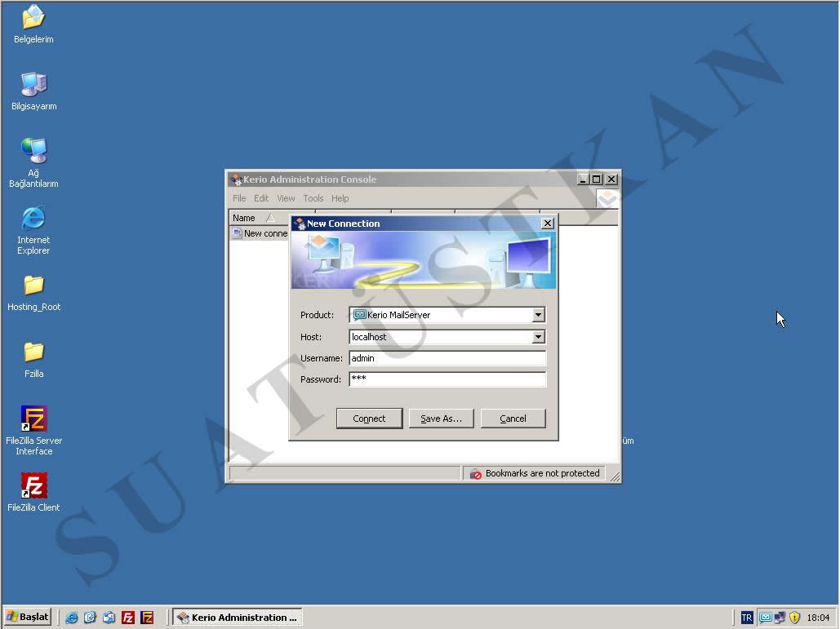Open the View menu in Kerio Administration Console

tap(286, 198)
